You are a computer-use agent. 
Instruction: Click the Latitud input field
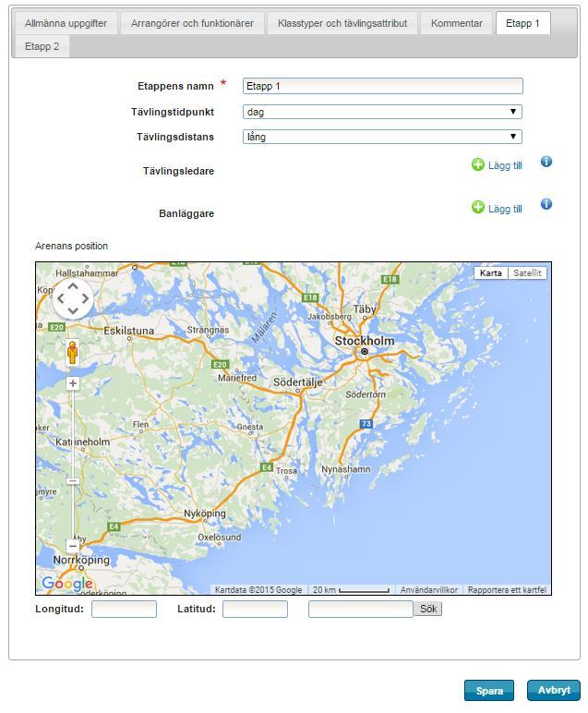coord(255,610)
